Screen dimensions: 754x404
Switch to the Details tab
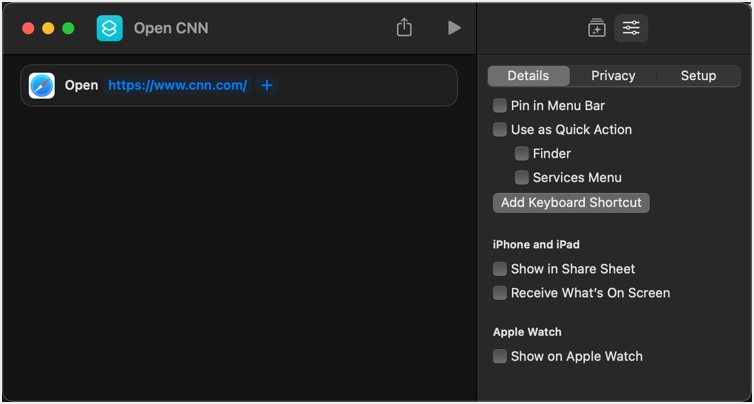pyautogui.click(x=528, y=76)
